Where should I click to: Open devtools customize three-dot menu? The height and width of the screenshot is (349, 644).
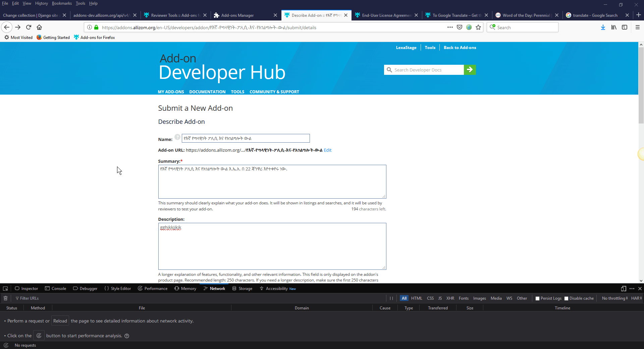(x=632, y=289)
